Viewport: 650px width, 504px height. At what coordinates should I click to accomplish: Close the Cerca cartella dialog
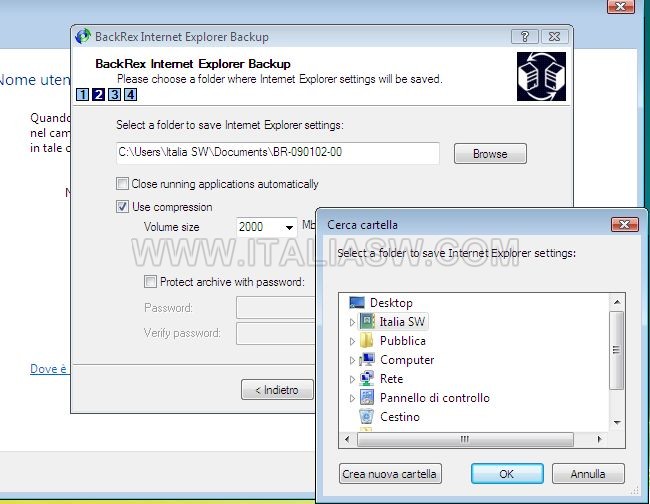(625, 224)
